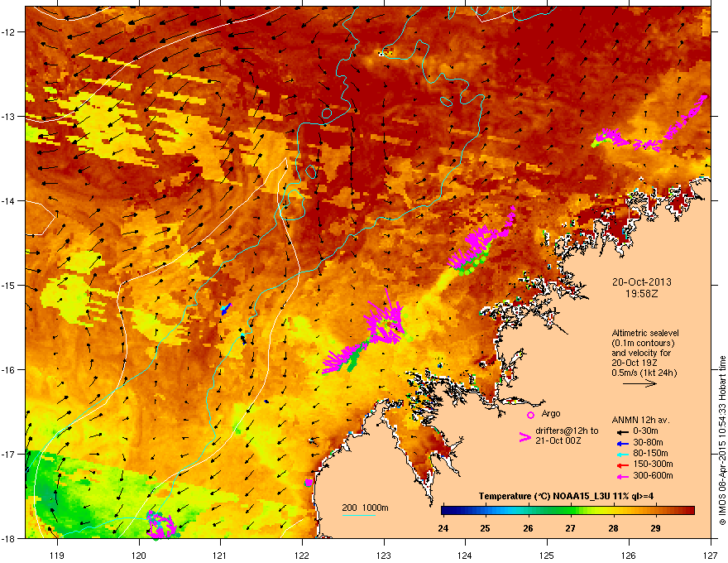This screenshot has height=563, width=728.
Task: Click the '150-300m' depth label
Action: click(x=653, y=464)
